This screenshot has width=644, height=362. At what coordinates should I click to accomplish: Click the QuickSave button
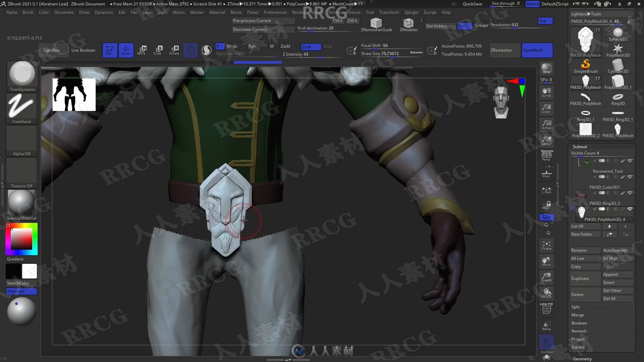(x=472, y=4)
